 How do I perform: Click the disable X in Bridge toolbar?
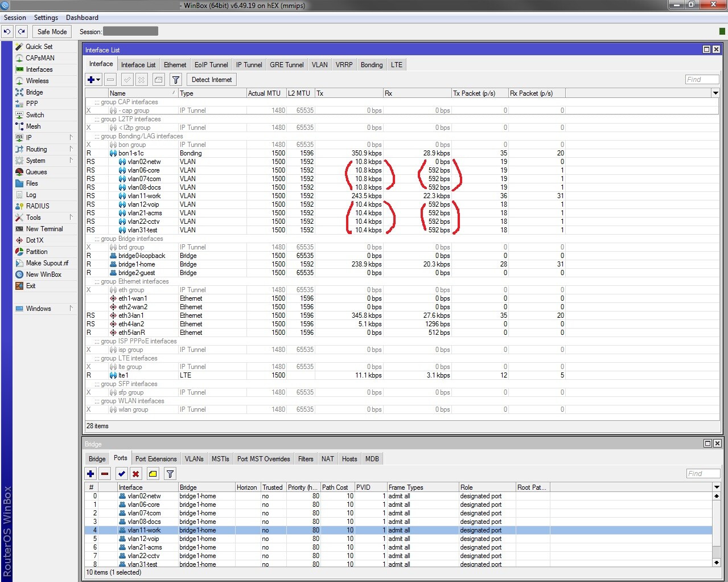point(136,474)
